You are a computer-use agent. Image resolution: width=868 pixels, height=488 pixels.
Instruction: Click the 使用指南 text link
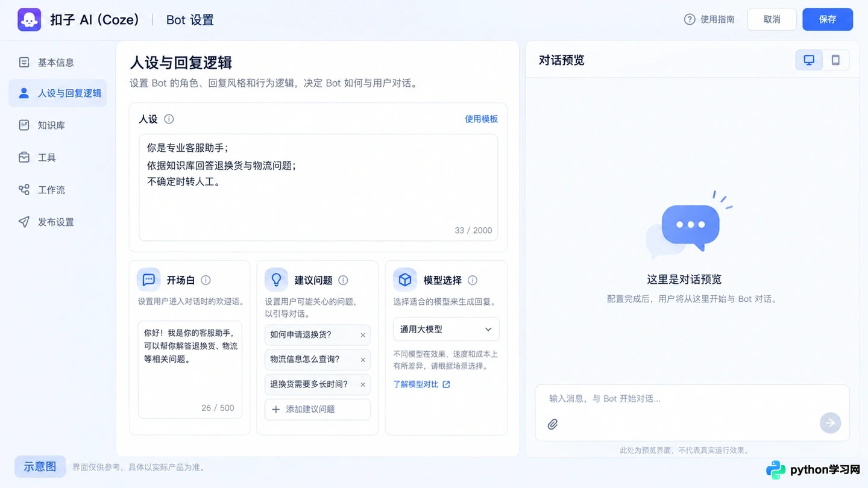(x=717, y=19)
